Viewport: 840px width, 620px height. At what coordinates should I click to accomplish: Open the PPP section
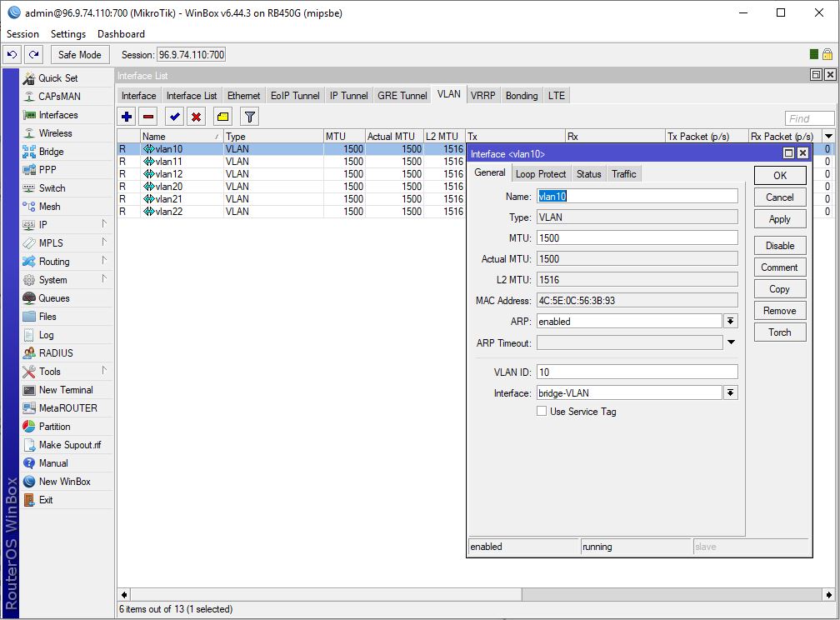point(47,170)
